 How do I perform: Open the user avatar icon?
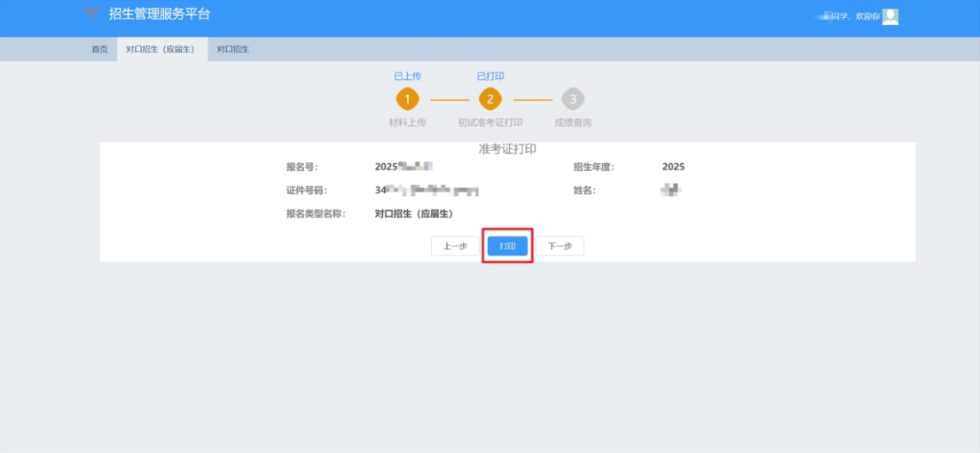(890, 16)
